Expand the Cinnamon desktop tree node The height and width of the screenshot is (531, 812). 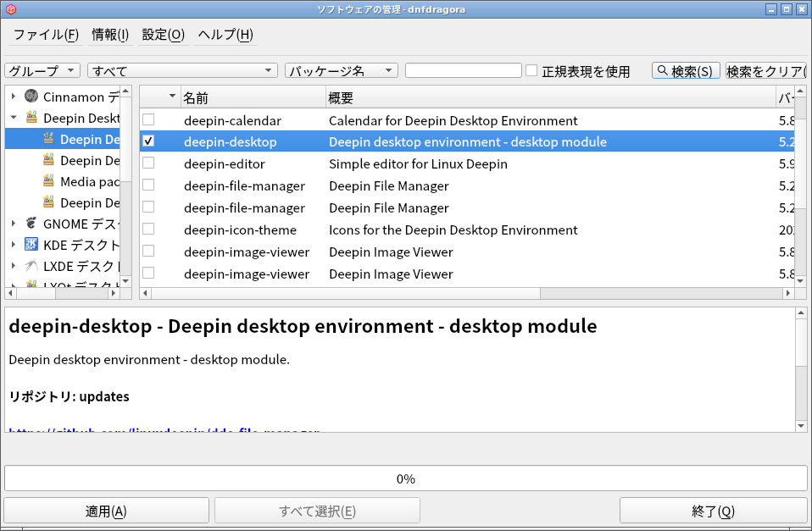coord(14,97)
